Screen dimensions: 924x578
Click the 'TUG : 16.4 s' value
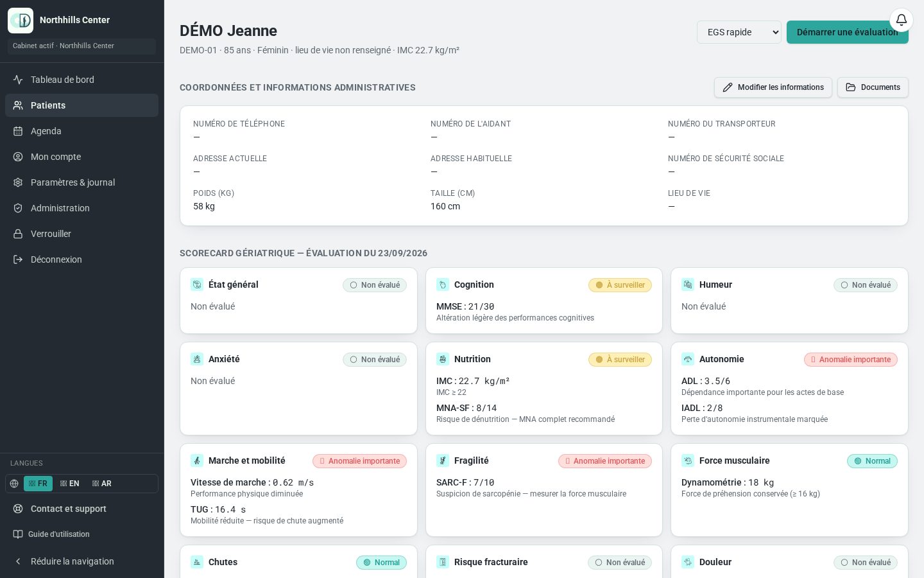pyautogui.click(x=218, y=509)
